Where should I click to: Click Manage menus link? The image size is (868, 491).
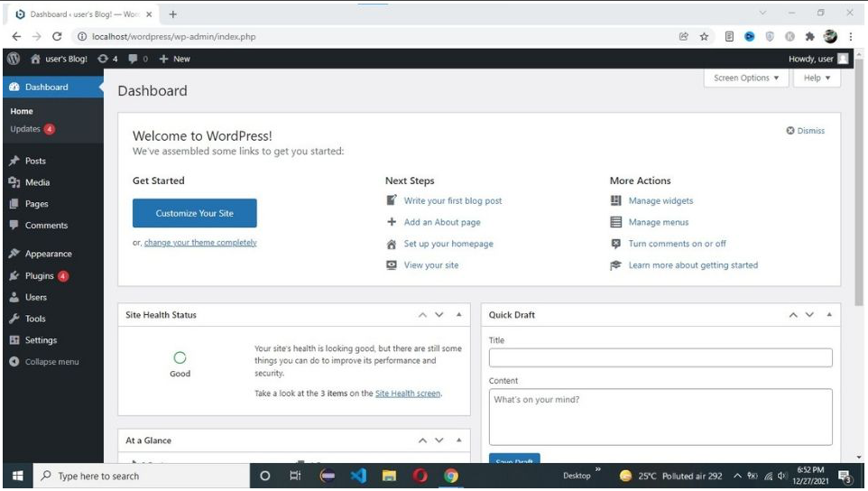click(658, 222)
